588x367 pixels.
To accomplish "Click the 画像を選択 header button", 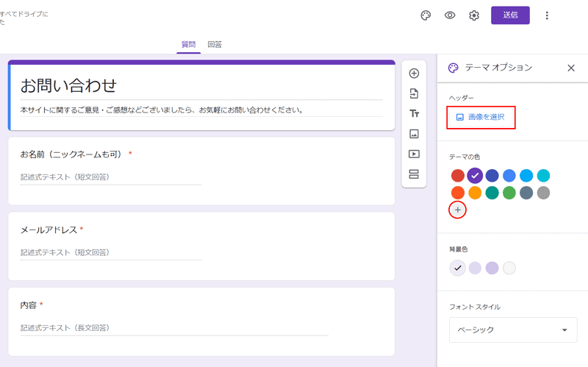I will point(481,117).
